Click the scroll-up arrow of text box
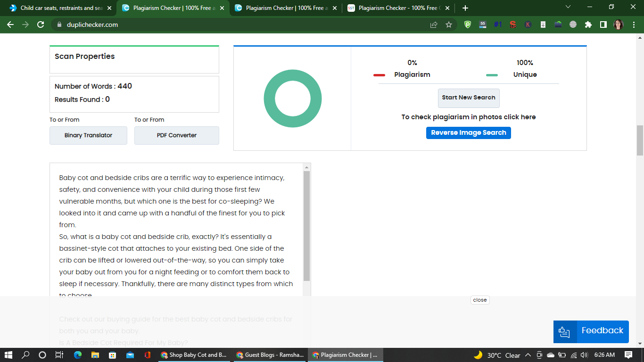Screen dimensions: 644x362 [x=307, y=167]
